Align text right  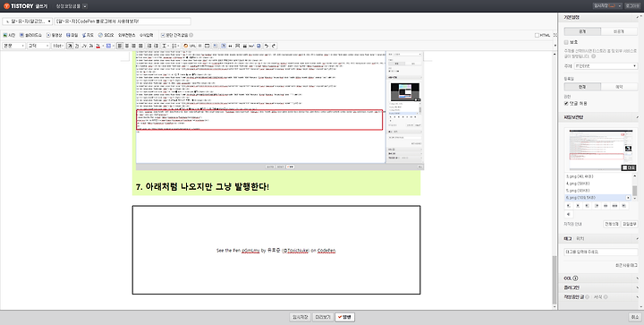(133, 46)
